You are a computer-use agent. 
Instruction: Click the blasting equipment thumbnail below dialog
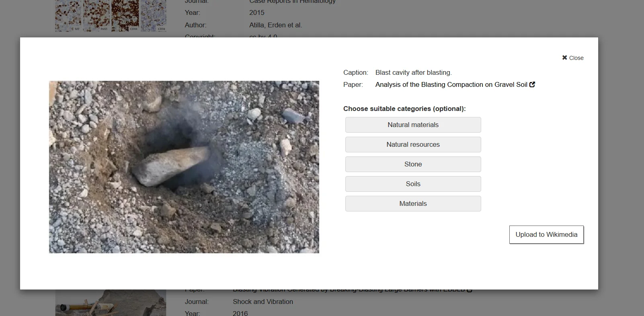(x=111, y=303)
